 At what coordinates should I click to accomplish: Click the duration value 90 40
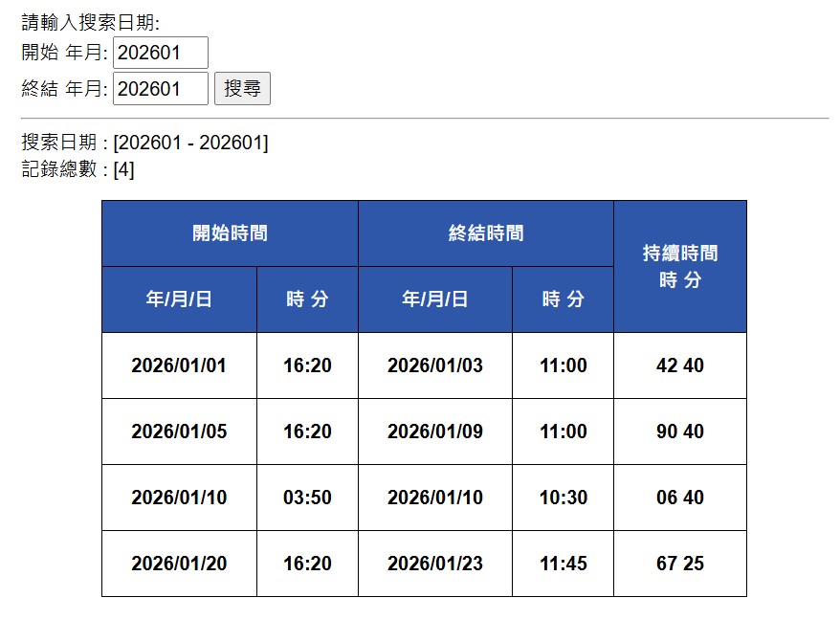pyautogui.click(x=679, y=431)
